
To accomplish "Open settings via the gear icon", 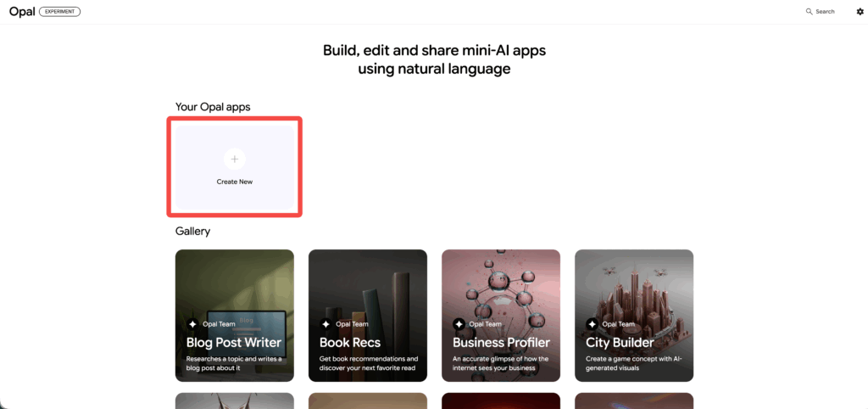I will [860, 12].
